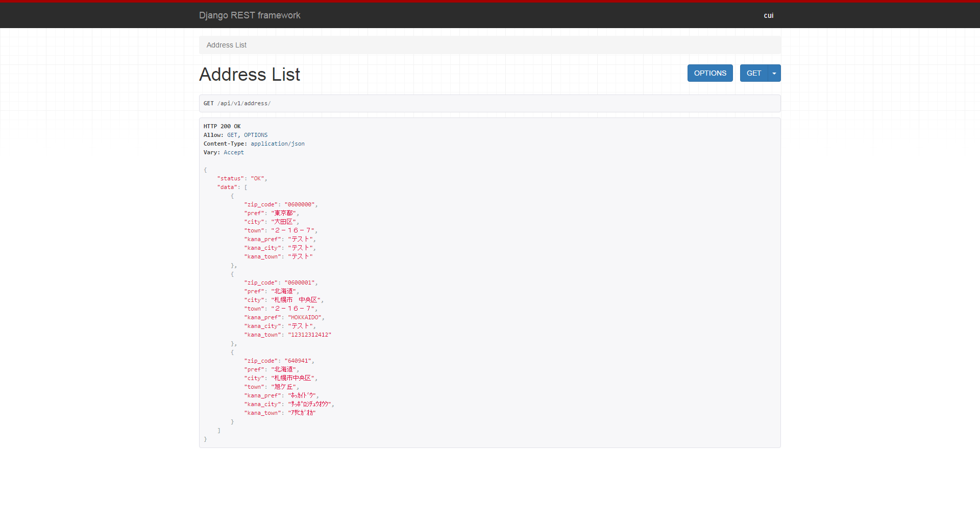Select the Content-Type application/json value

tap(278, 144)
